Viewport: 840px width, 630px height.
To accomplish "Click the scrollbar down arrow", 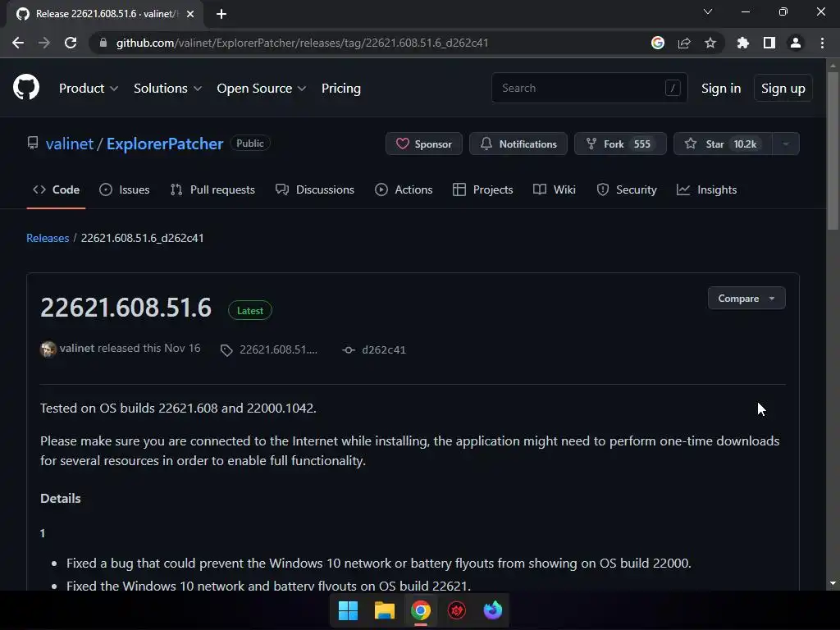I will (833, 583).
